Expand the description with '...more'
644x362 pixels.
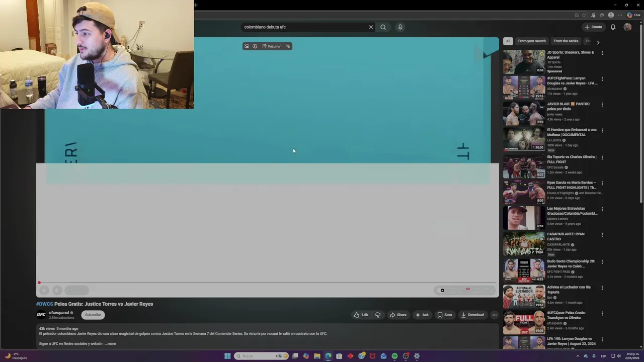111,344
